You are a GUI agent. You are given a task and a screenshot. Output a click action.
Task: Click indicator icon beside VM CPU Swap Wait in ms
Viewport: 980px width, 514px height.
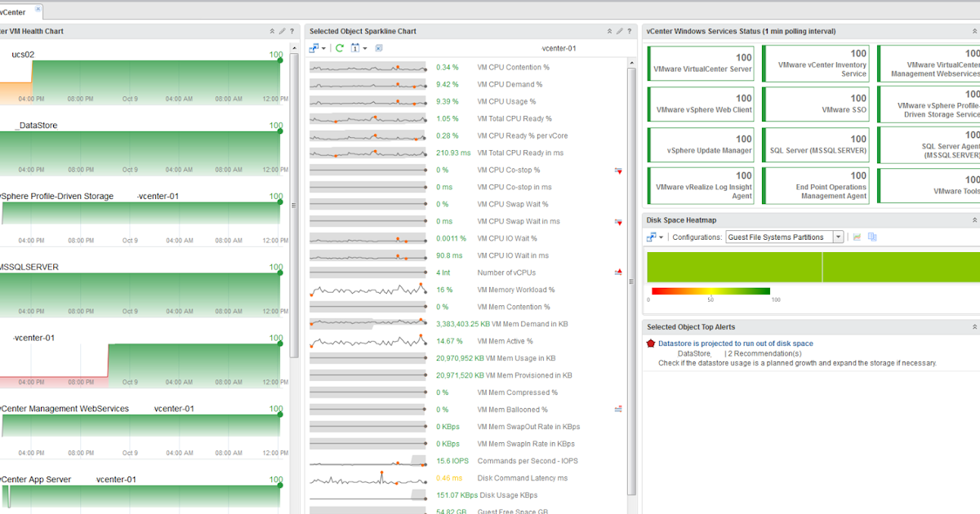coord(618,222)
